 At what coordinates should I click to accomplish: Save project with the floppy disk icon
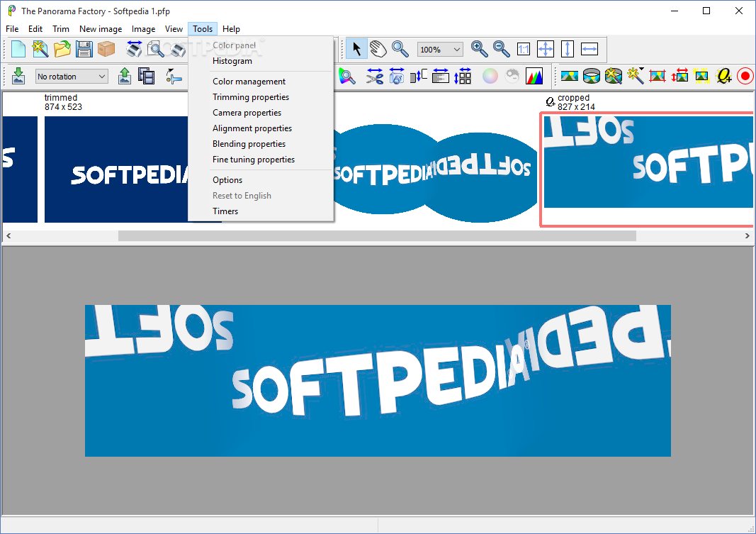tap(84, 49)
